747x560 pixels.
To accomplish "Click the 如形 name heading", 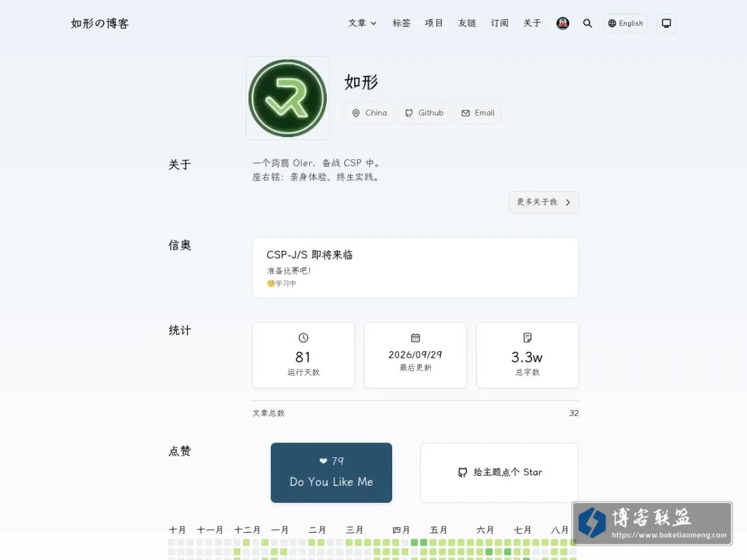I will click(361, 82).
